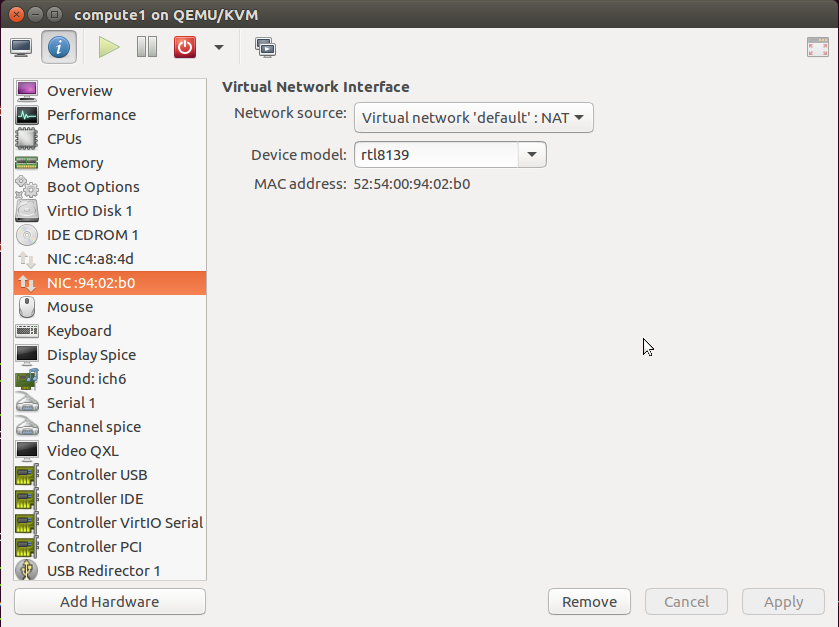Open the snapshots manager
839x627 pixels.
[x=265, y=47]
